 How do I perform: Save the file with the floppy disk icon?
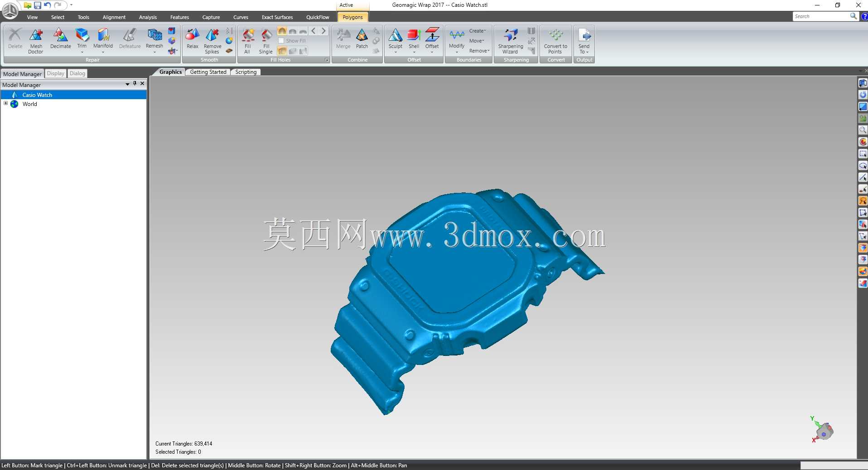[38, 5]
